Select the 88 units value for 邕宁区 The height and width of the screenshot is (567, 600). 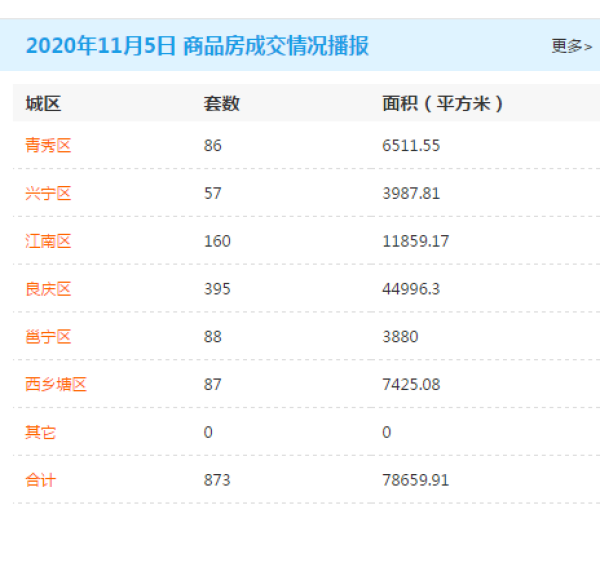coord(212,337)
